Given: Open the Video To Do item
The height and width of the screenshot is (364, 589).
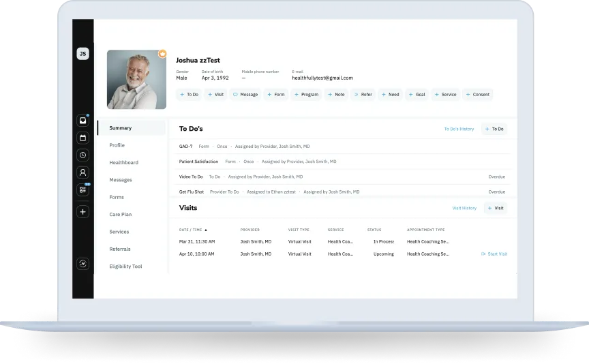Looking at the screenshot, I should tap(343, 177).
